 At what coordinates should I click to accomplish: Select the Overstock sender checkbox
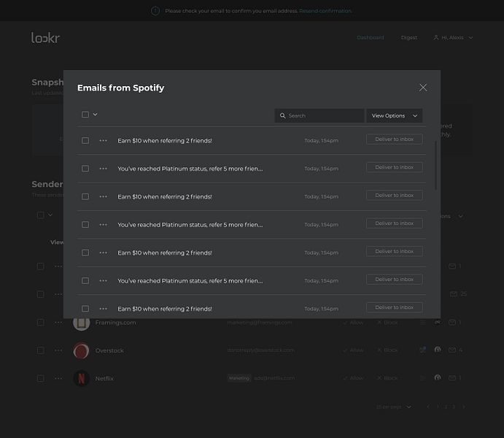(41, 350)
